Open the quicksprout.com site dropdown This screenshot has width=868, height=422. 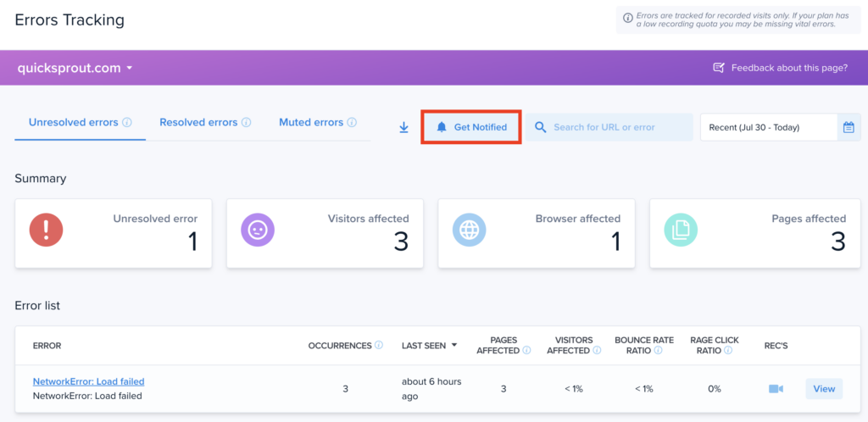tap(75, 68)
